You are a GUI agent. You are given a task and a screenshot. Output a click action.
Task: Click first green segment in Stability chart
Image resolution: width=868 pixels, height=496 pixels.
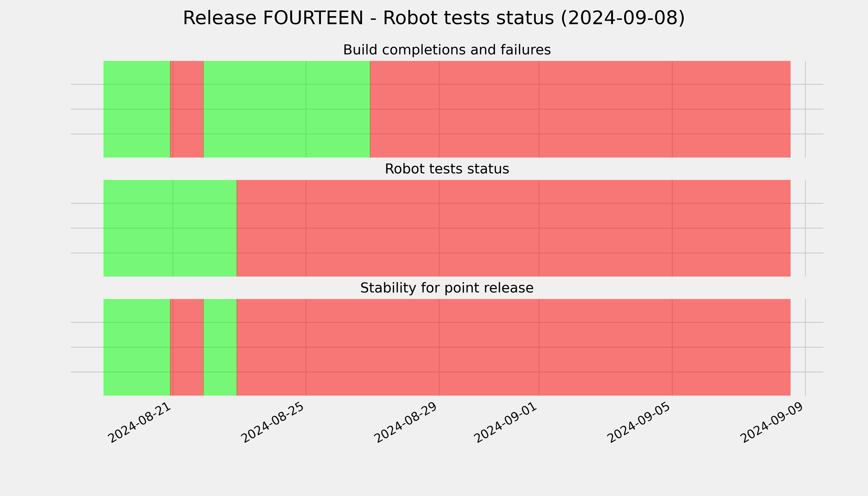137,347
